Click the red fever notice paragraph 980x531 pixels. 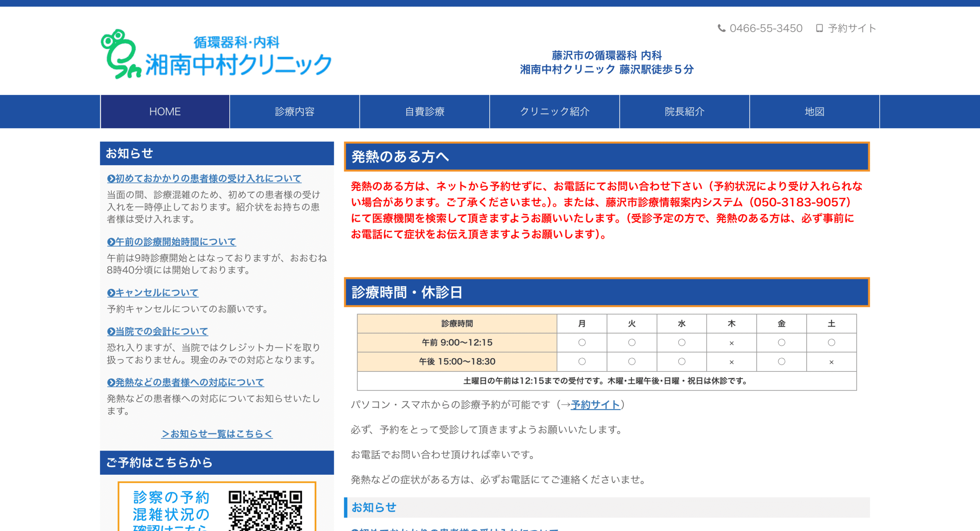tap(607, 210)
